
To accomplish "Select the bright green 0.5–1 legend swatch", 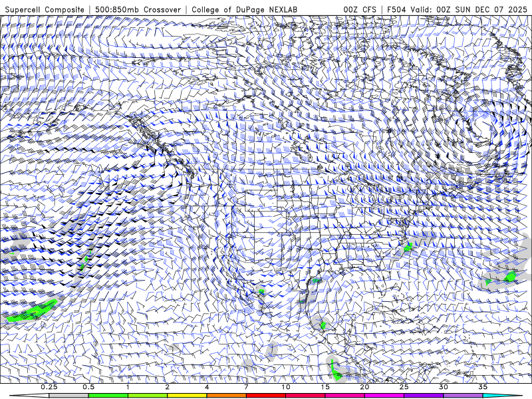I will 108,396.
